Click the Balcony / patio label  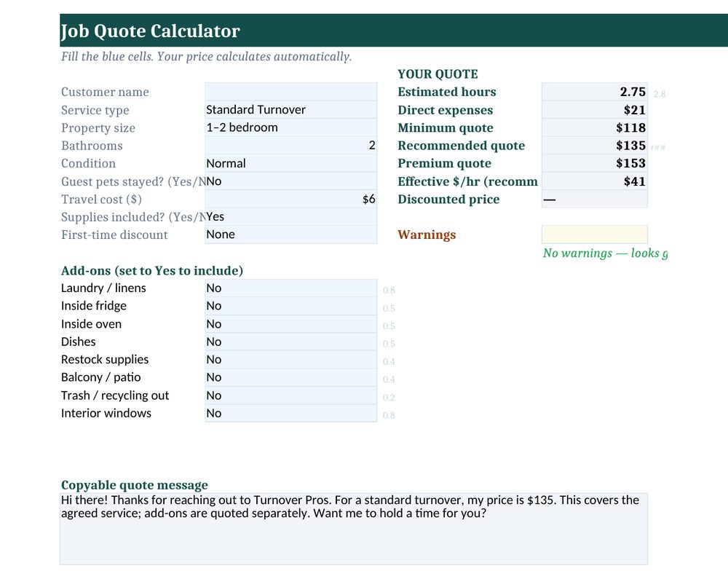point(100,377)
